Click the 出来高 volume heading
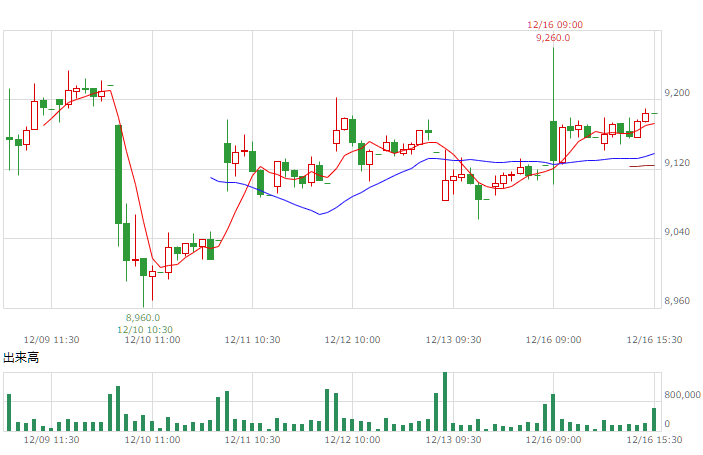This screenshot has width=703, height=455. click(21, 358)
